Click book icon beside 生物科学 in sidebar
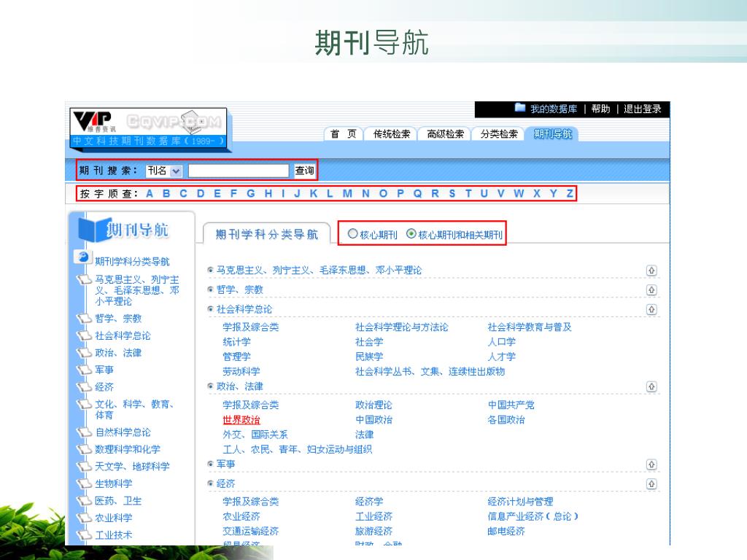747x560 pixels. (x=85, y=483)
